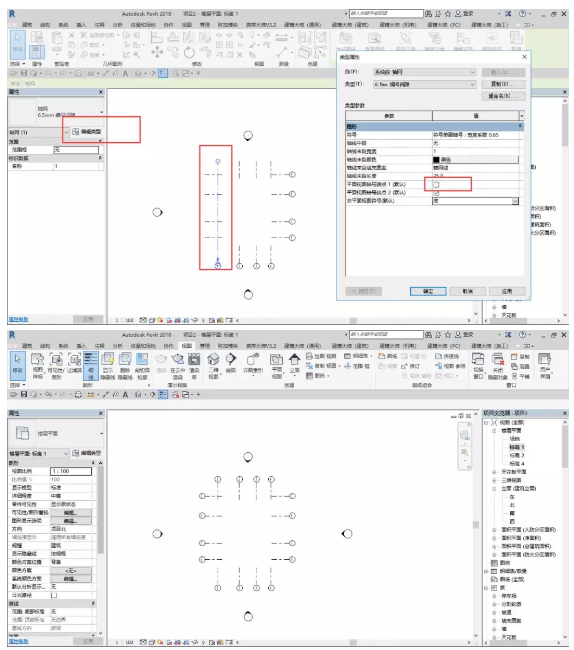
Task: Click Cancel (取消) in Type Properties dialog
Action: 467,291
